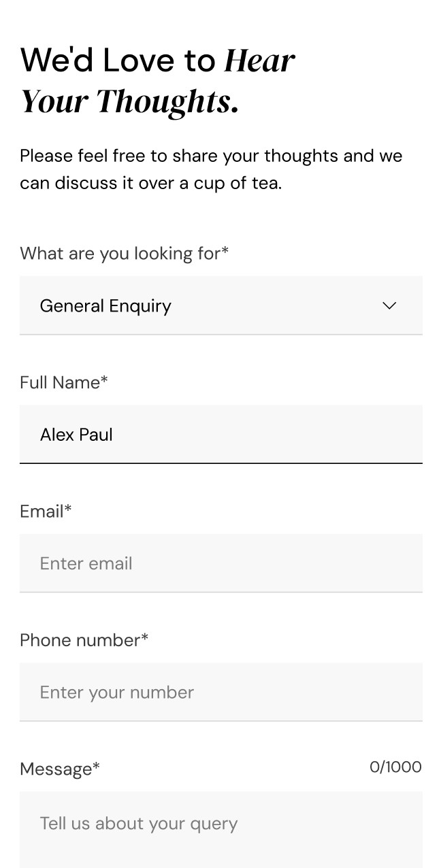
Task: Click the "Please feel free to share" paragraph
Action: tap(211, 156)
